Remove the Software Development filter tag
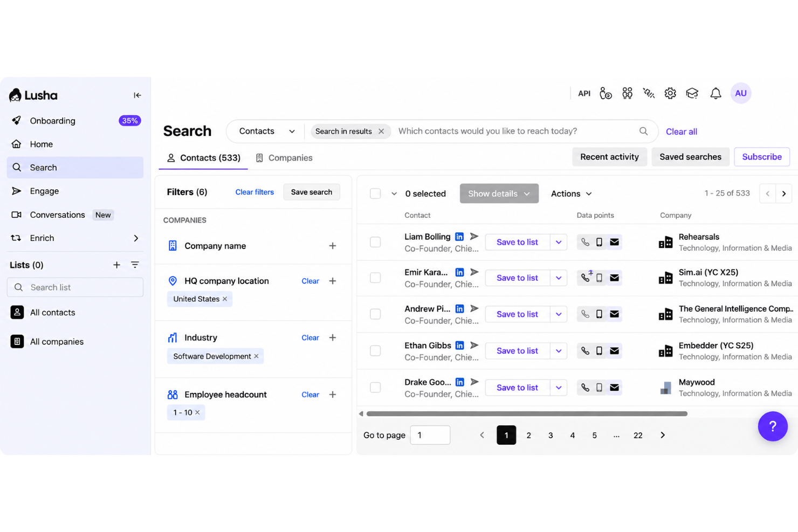The width and height of the screenshot is (798, 532). coord(256,356)
